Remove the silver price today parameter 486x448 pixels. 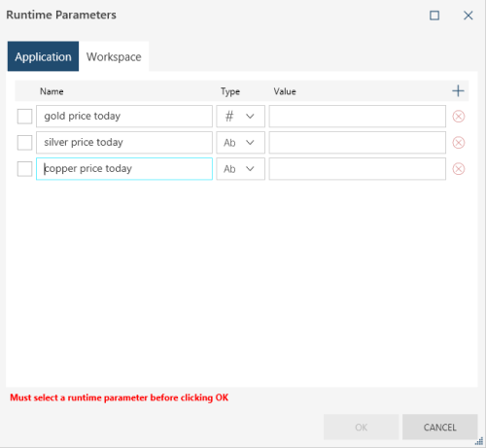coord(459,143)
